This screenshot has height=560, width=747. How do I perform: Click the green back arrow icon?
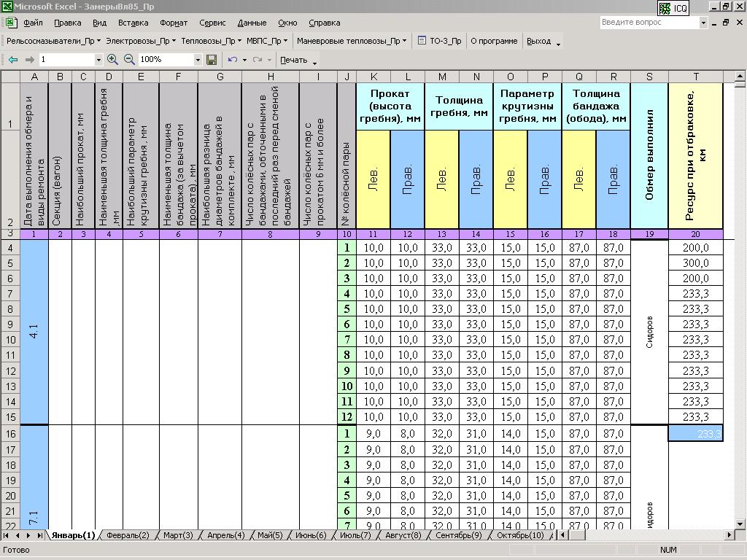tap(13, 60)
